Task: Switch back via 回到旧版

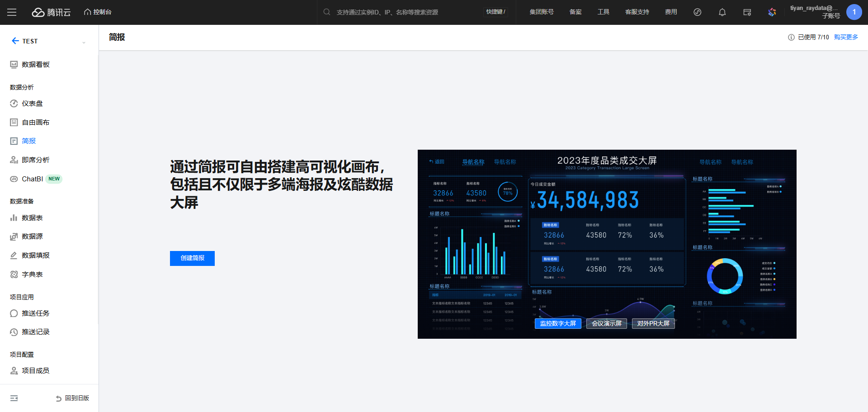Action: click(72, 398)
